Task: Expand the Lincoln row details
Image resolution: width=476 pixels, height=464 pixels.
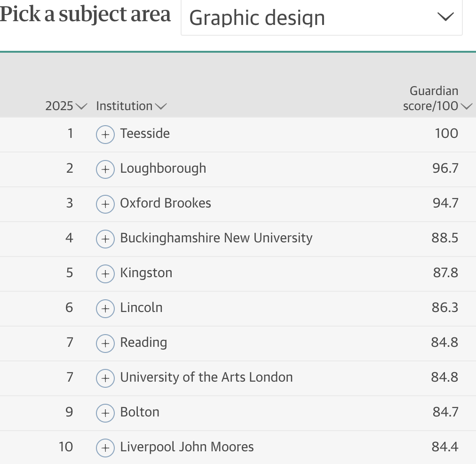Action: tap(105, 309)
